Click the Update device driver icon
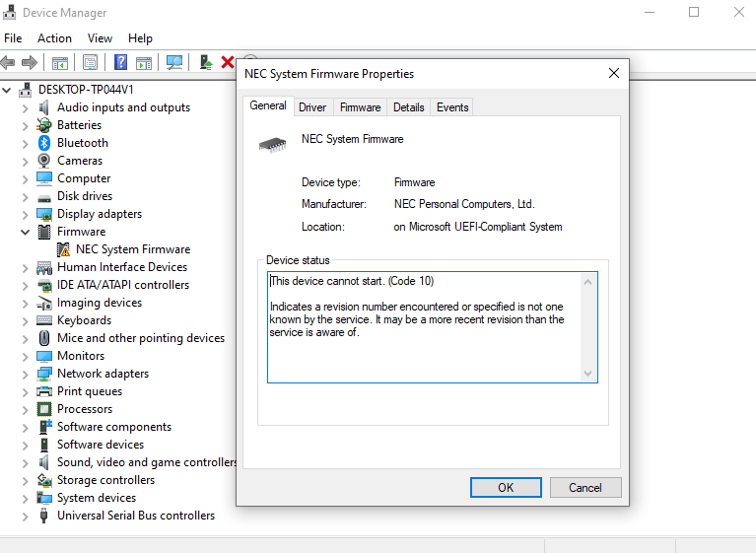Viewport: 756px width, 553px height. 206,62
